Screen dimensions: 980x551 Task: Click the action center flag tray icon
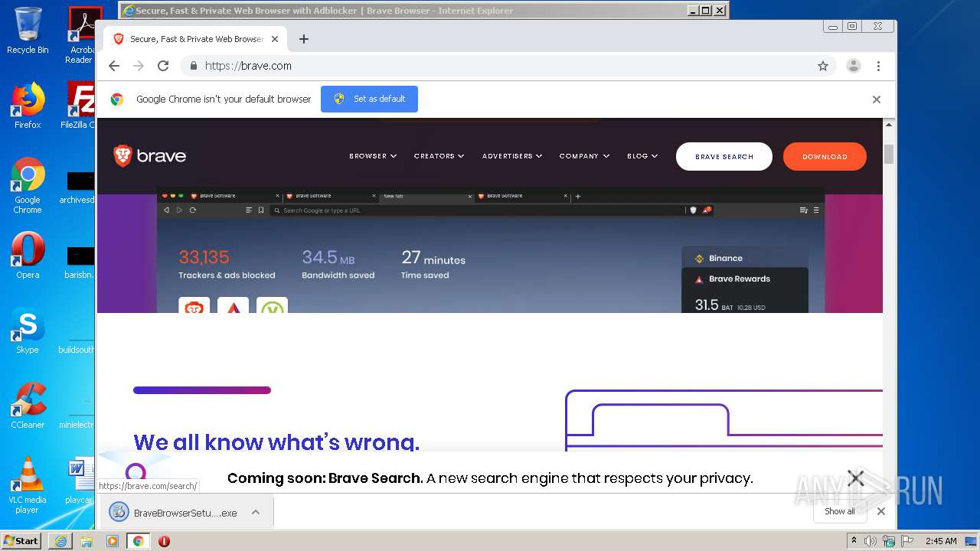point(908,541)
